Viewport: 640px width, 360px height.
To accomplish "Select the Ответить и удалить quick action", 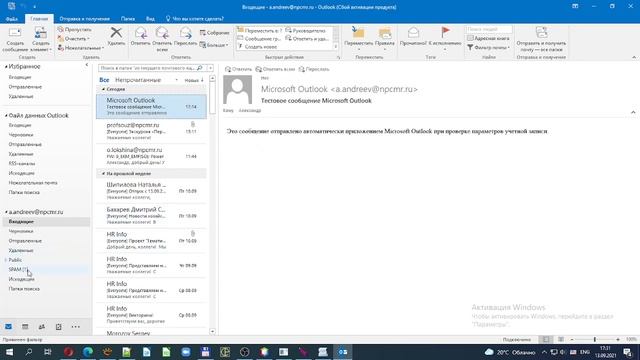I will point(307,38).
